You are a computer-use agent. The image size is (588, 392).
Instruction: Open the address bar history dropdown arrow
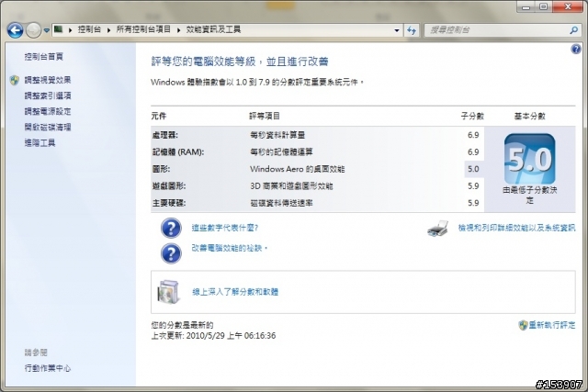pyautogui.click(x=397, y=30)
